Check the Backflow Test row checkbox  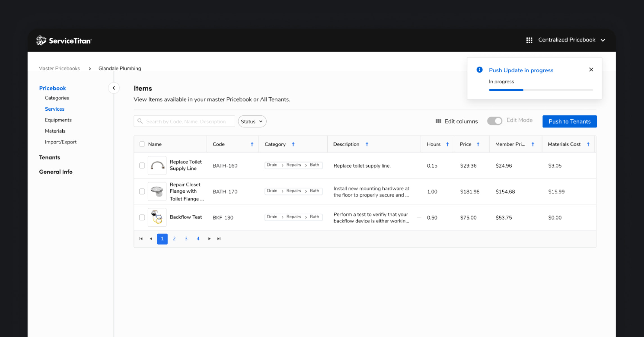(x=142, y=217)
